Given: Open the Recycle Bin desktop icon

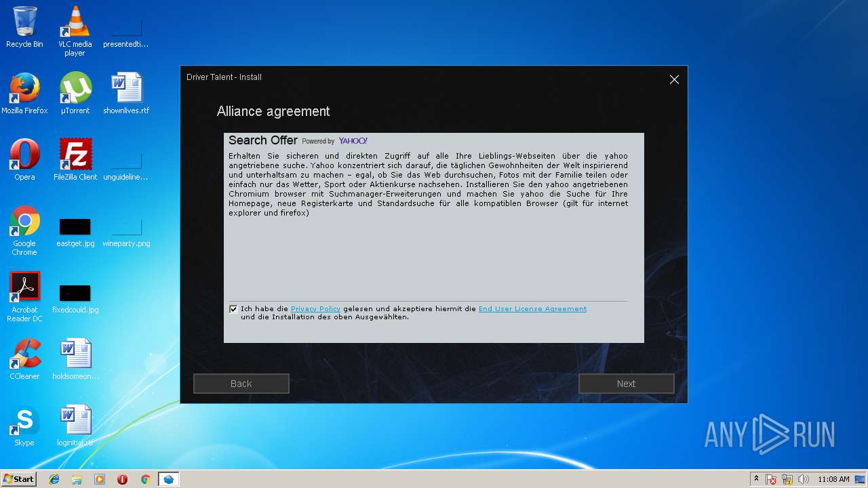Looking at the screenshot, I should (24, 27).
